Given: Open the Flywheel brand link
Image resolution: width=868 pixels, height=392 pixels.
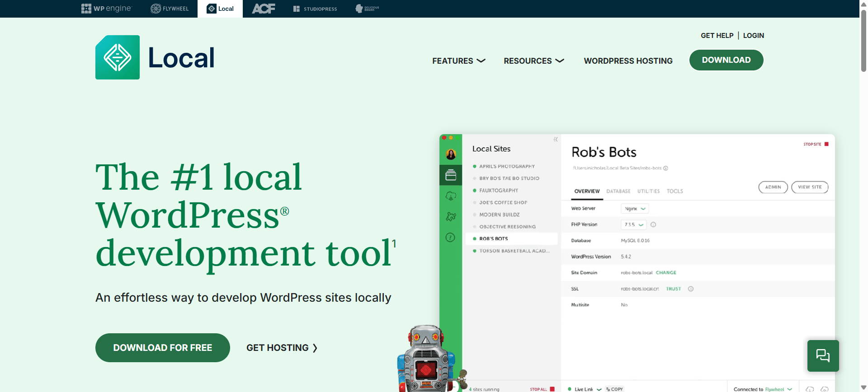Looking at the screenshot, I should pyautogui.click(x=170, y=9).
